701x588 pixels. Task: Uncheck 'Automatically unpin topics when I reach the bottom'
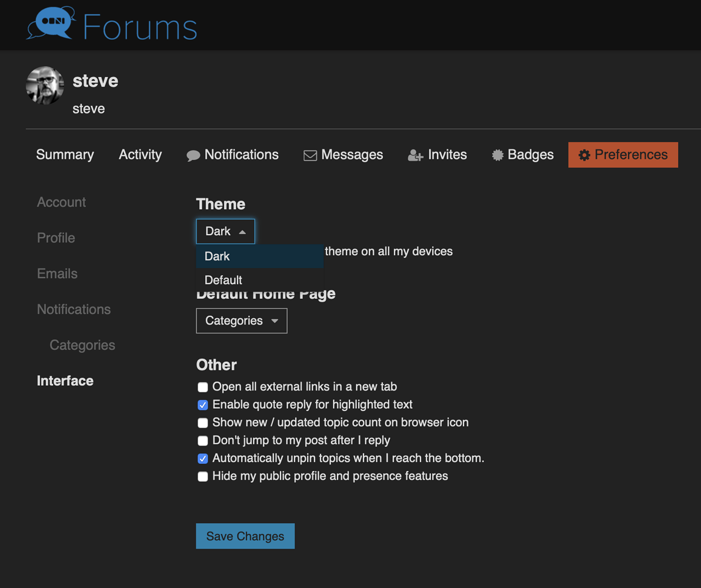(x=203, y=458)
